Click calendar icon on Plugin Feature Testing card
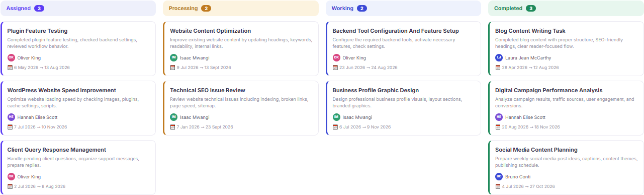 [x=10, y=68]
